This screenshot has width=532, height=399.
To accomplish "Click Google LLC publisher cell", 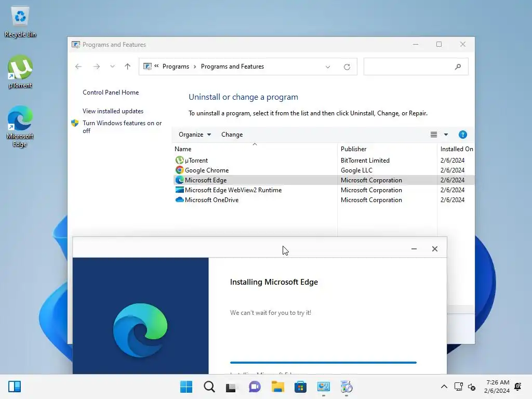I will click(356, 170).
